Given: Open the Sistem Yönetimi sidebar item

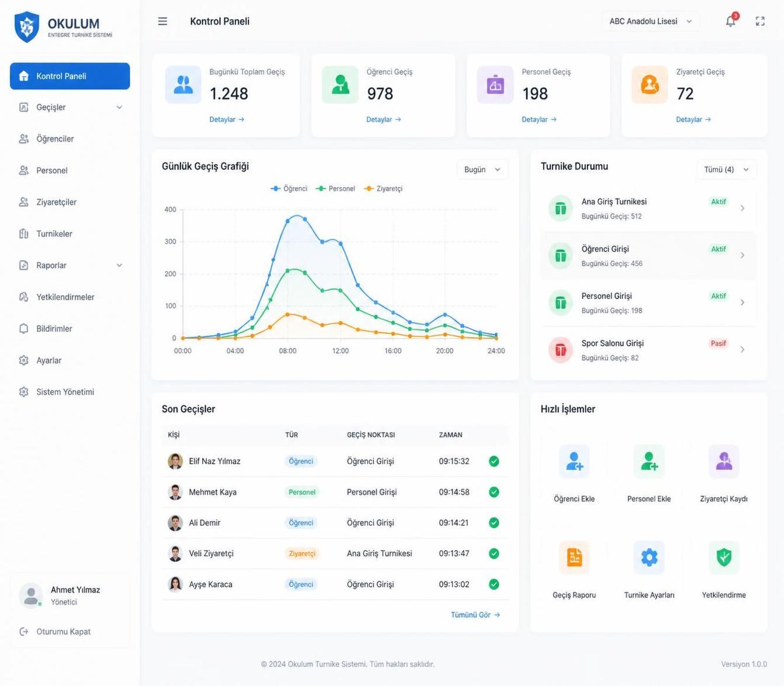Looking at the screenshot, I should click(x=70, y=391).
